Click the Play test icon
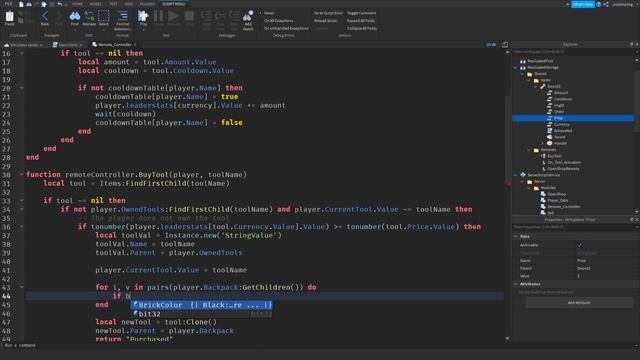The height and width of the screenshot is (360, 640). pyautogui.click(x=143, y=16)
